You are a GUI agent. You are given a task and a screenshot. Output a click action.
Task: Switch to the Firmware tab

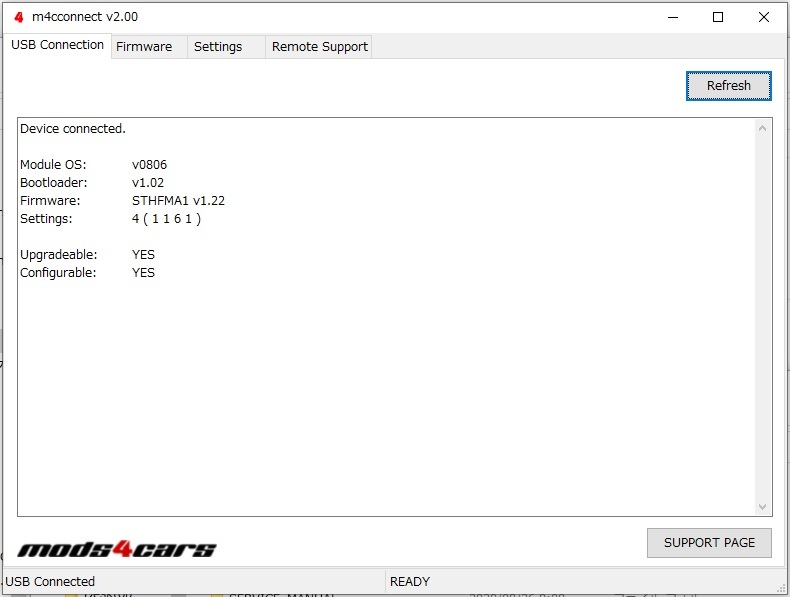[149, 47]
